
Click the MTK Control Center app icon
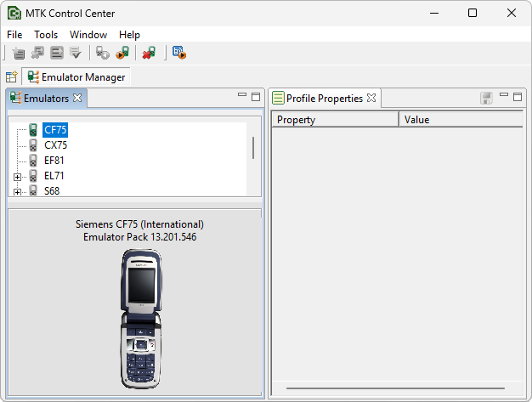coord(14,14)
